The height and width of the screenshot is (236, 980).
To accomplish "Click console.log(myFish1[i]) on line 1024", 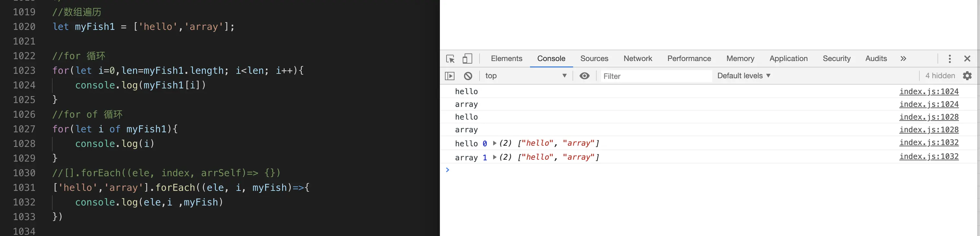I will 140,85.
